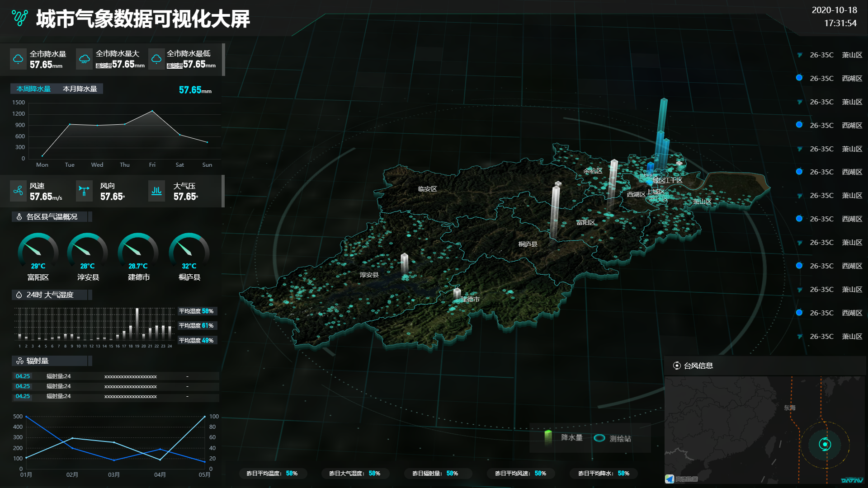The image size is (868, 488).
Task: Click the droplet icon beside 24时 大气湿度
Action: (x=19, y=295)
